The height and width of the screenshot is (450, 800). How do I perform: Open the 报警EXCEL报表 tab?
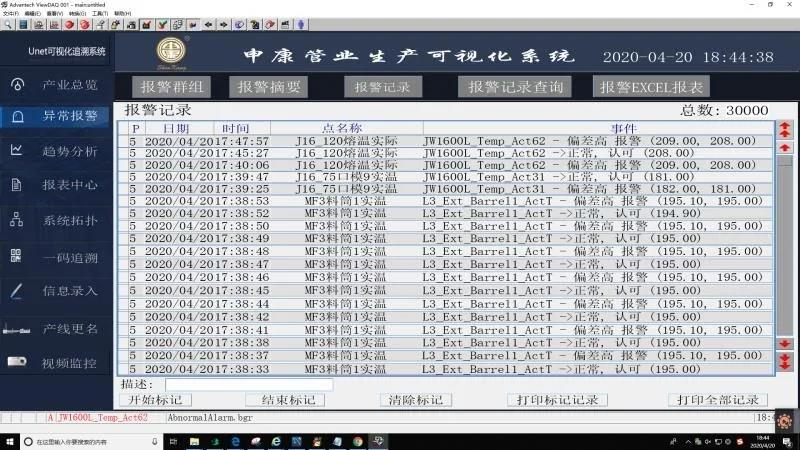(653, 87)
